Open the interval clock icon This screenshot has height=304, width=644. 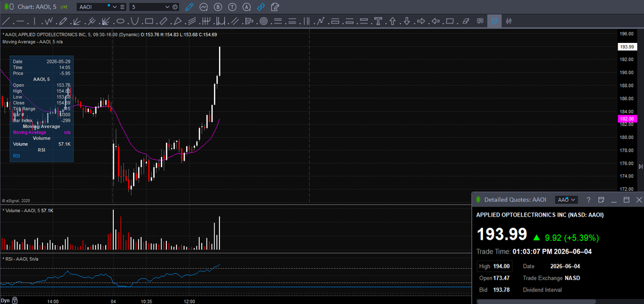coord(175,7)
